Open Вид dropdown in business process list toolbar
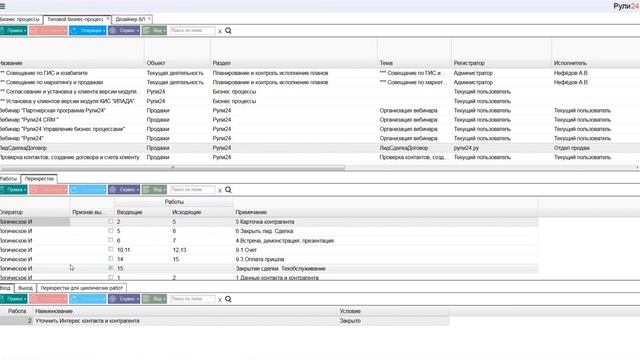The width and height of the screenshot is (640, 360). 154,31
